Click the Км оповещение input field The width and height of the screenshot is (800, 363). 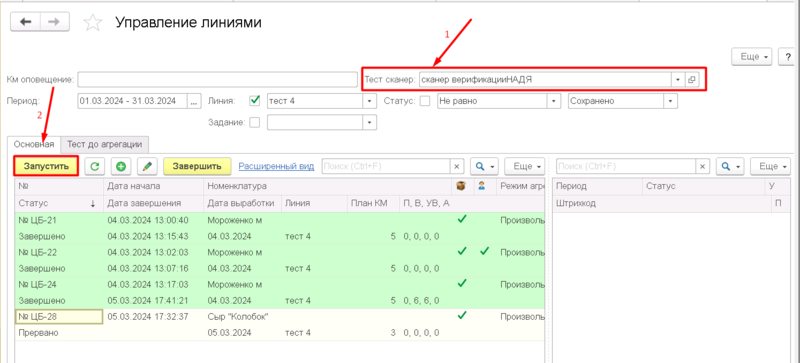pyautogui.click(x=218, y=80)
